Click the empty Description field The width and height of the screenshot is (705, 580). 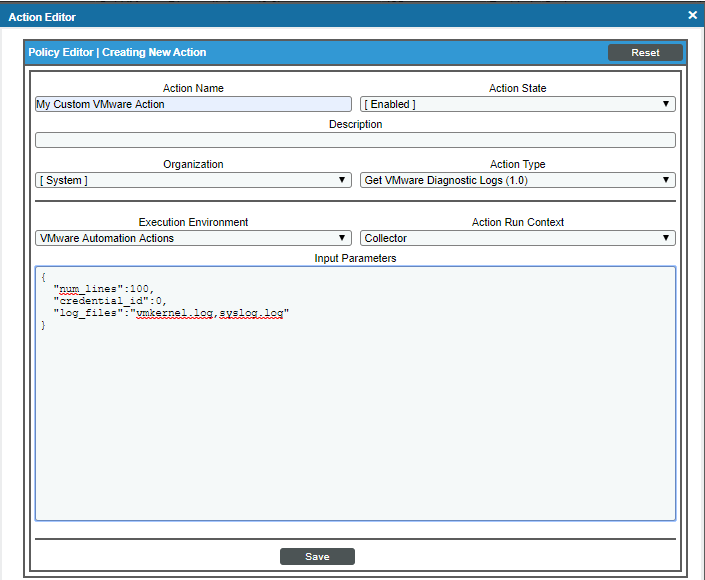tap(355, 140)
